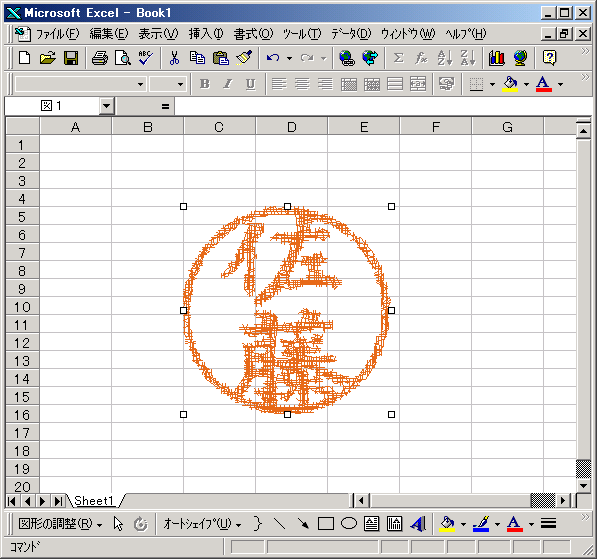
Task: Open the Print Preview icon
Action: (x=123, y=58)
